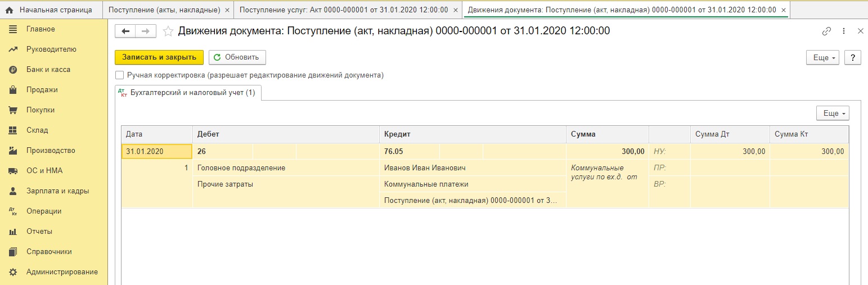Open the Bank and cash section icon
The width and height of the screenshot is (868, 285).
[13, 70]
